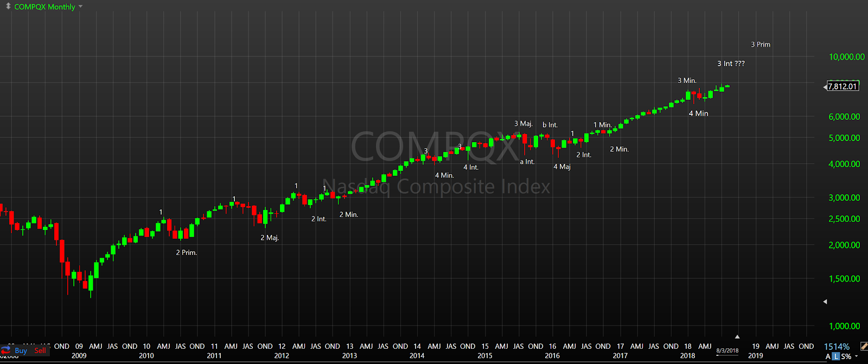
Task: Click the 1,000.00 price axis label
Action: tap(844, 326)
